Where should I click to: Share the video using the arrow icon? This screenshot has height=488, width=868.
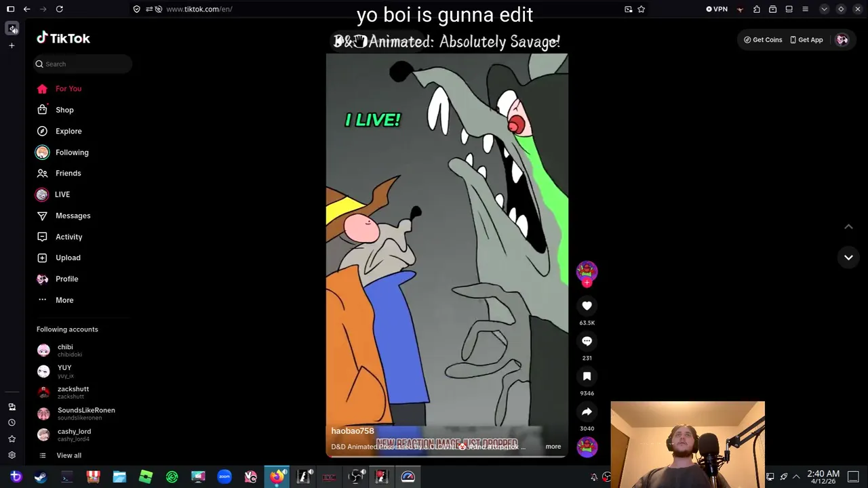(587, 411)
